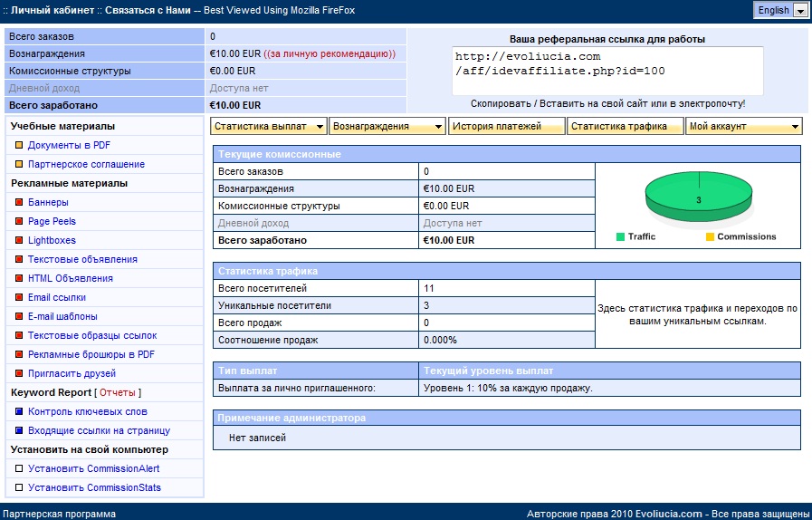This screenshot has height=520, width=812.
Task: Click the red icon next to Баннеры
Action: (x=19, y=202)
